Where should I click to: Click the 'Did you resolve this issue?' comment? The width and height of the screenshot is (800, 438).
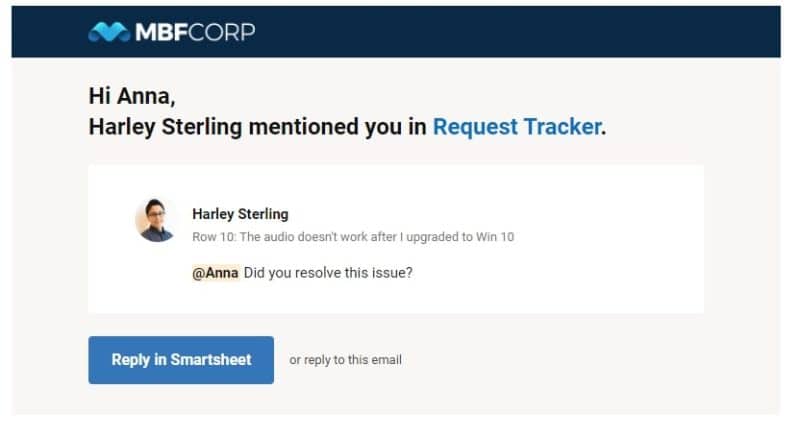pos(328,273)
